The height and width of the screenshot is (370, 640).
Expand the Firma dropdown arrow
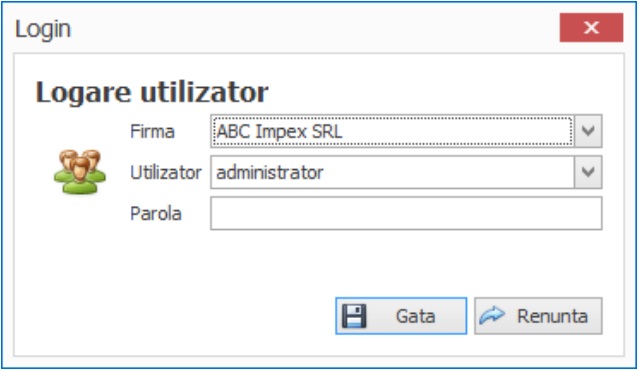pyautogui.click(x=588, y=131)
